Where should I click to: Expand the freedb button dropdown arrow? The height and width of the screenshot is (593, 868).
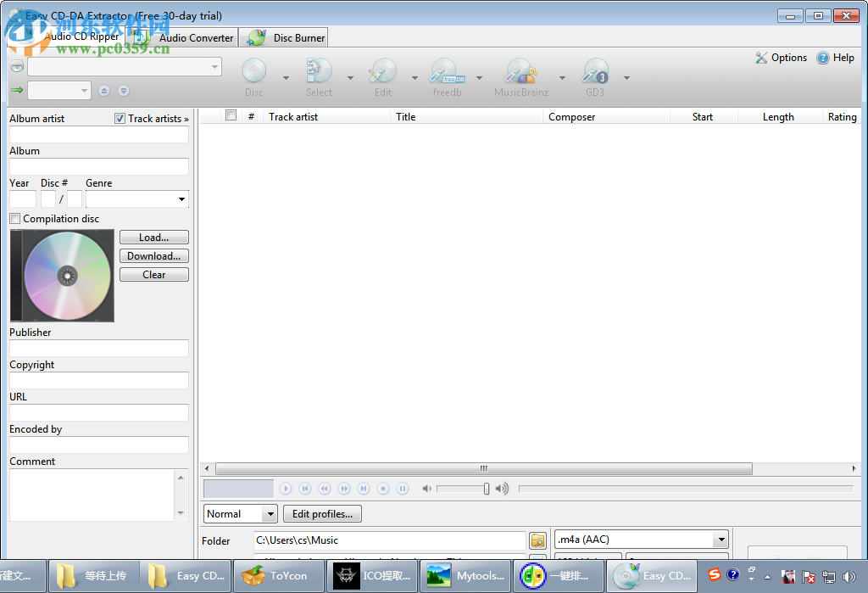(480, 77)
